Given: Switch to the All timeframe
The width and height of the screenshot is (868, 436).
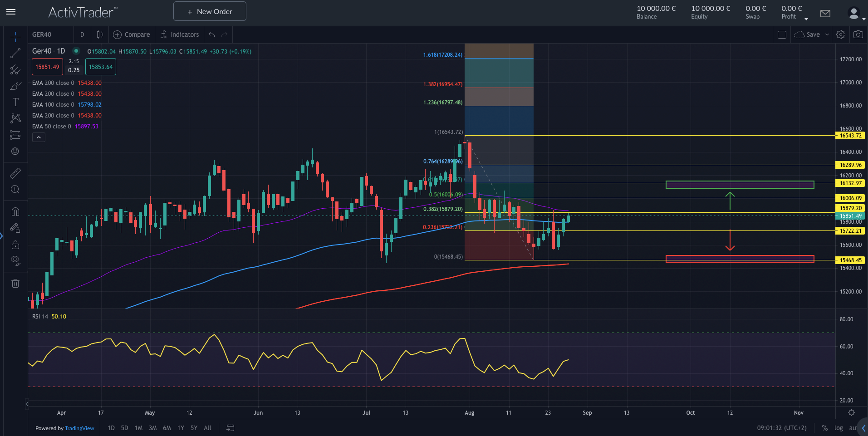Looking at the screenshot, I should pos(207,428).
